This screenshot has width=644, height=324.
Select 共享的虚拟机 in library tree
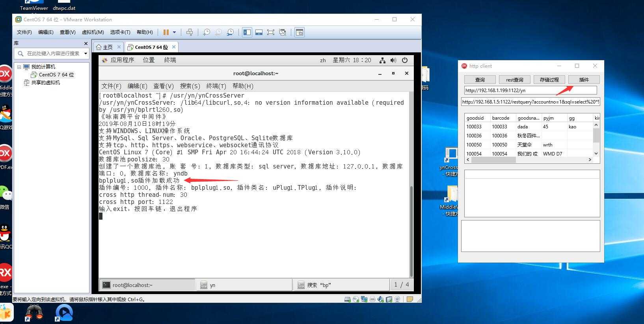pyautogui.click(x=45, y=82)
